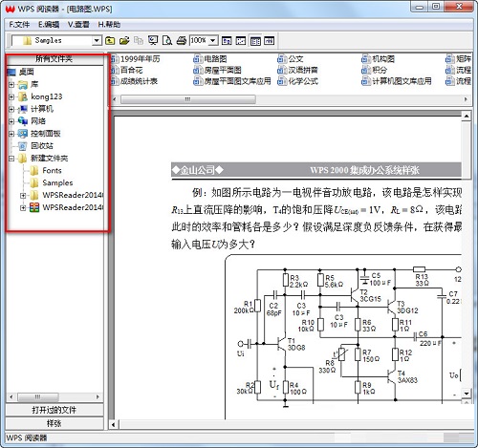Viewport: 478px width, 448px height.
Task: Select kong123 user folder icon
Action: (x=23, y=96)
